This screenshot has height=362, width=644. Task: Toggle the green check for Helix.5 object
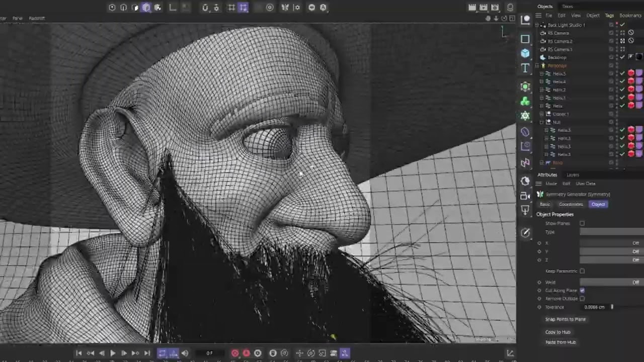click(x=622, y=73)
